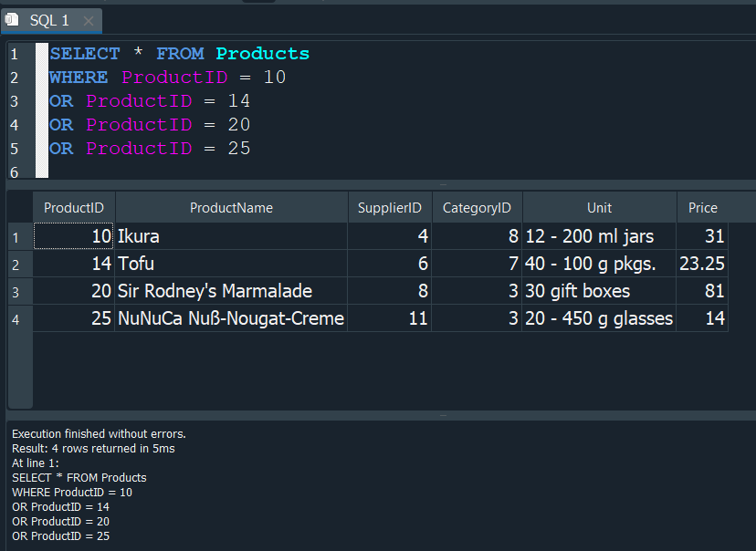
Task: Sort by ProductID column header
Action: point(74,208)
